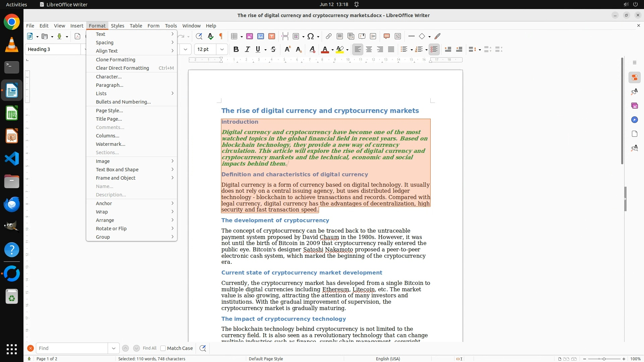644x362 pixels.
Task: Toggle the unordered bullet list button
Action: 404,50
